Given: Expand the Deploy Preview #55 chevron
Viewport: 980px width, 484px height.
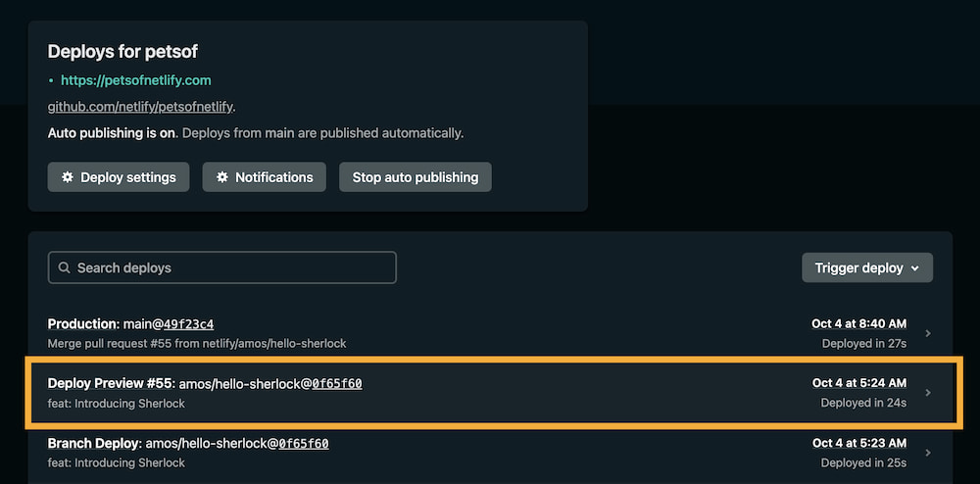Looking at the screenshot, I should click(928, 393).
